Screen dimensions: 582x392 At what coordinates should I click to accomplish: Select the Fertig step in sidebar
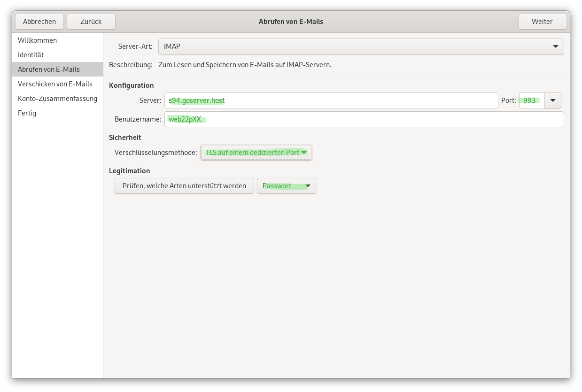pos(27,113)
